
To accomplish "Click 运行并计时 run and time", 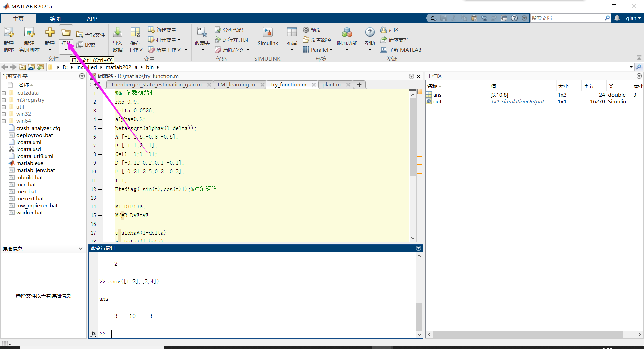I will [x=231, y=40].
